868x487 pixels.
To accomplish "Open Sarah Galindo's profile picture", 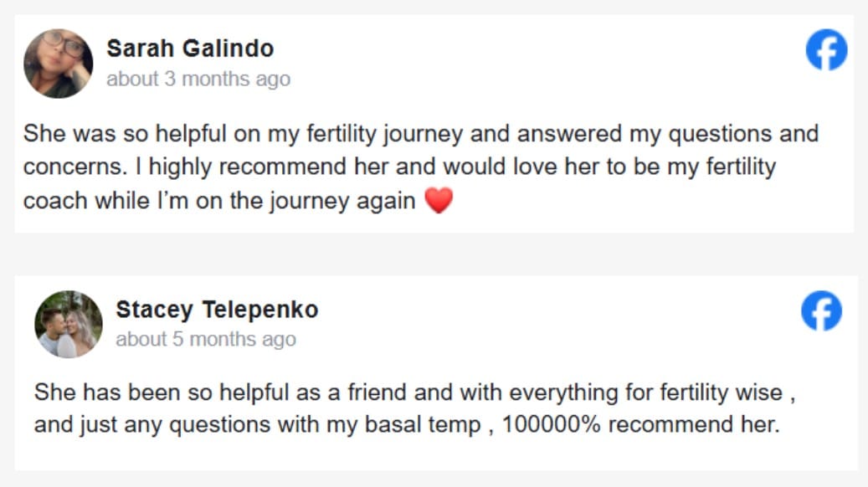I will click(x=58, y=64).
